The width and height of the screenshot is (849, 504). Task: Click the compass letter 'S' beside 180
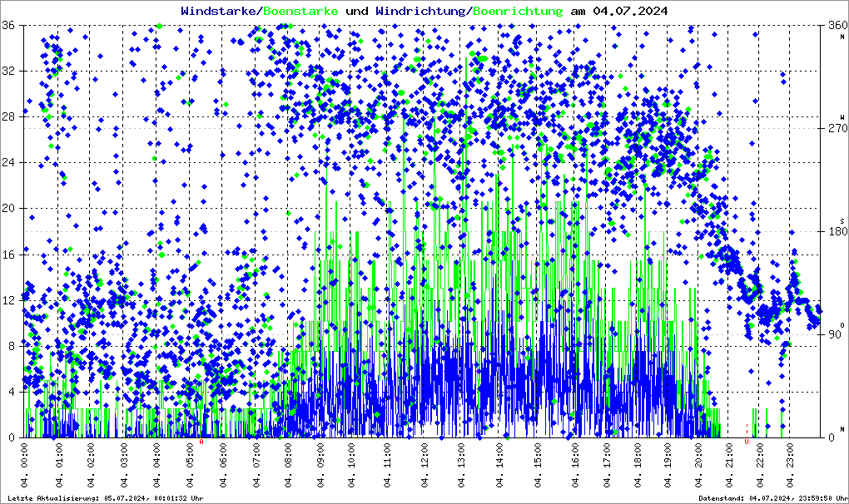click(842, 220)
